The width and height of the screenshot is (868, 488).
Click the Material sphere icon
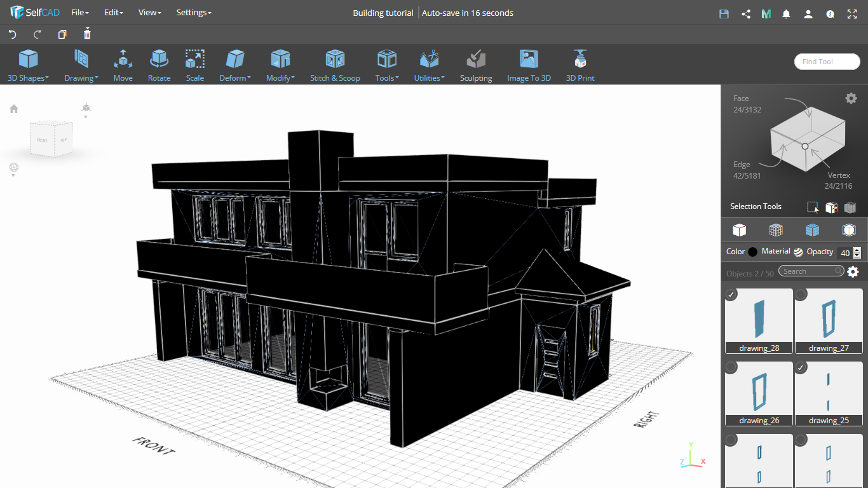(798, 252)
